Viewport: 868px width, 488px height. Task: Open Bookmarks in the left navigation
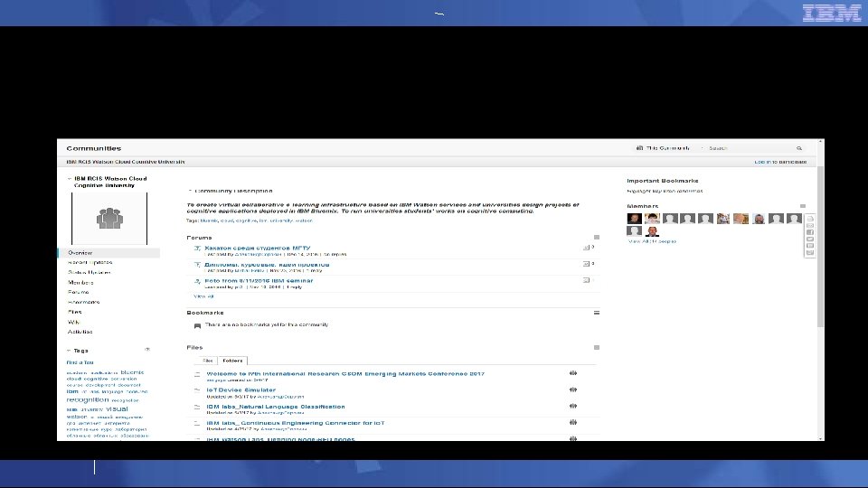(x=83, y=302)
